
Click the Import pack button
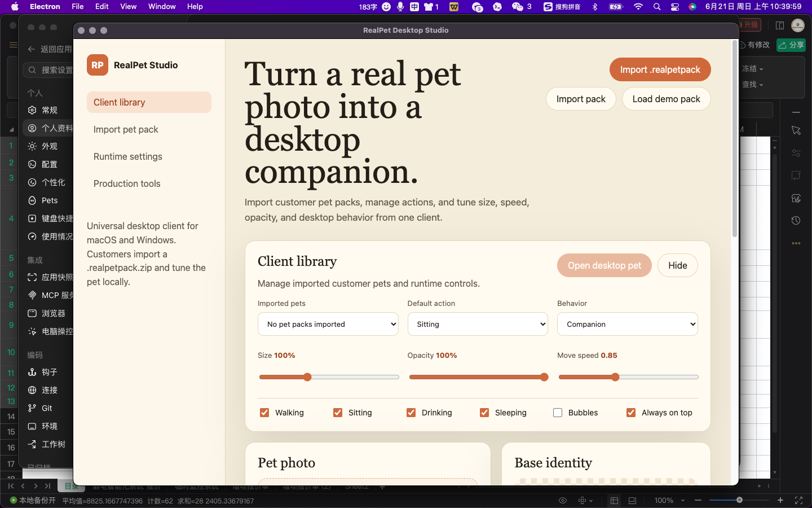click(581, 99)
